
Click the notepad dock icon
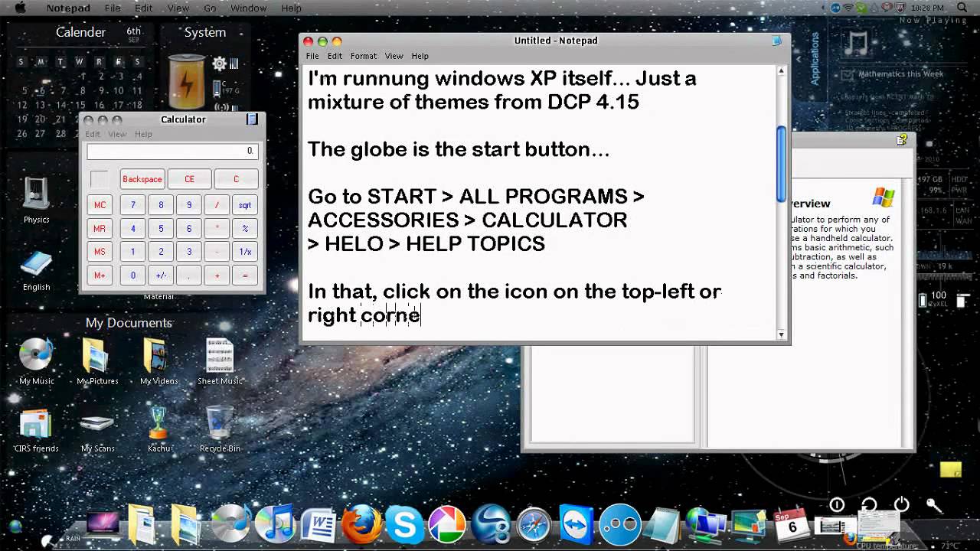pos(661,525)
